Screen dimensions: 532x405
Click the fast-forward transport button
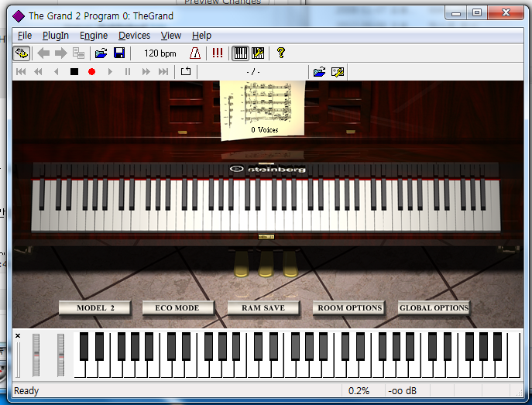click(146, 71)
